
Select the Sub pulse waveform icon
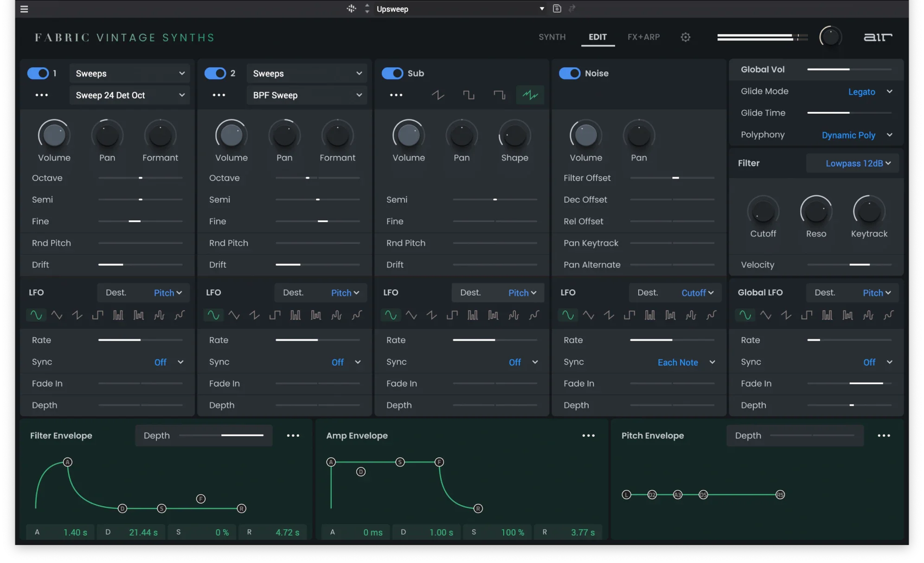pos(499,95)
